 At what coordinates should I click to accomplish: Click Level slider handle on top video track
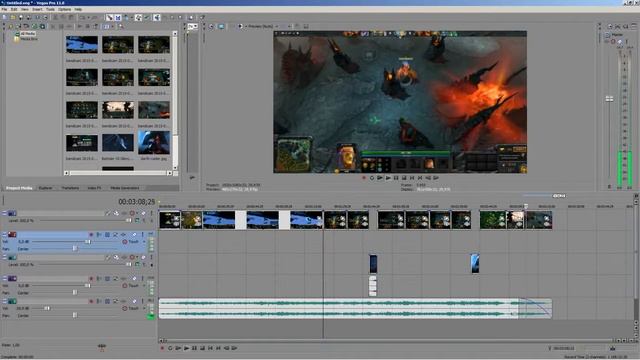coord(129,220)
